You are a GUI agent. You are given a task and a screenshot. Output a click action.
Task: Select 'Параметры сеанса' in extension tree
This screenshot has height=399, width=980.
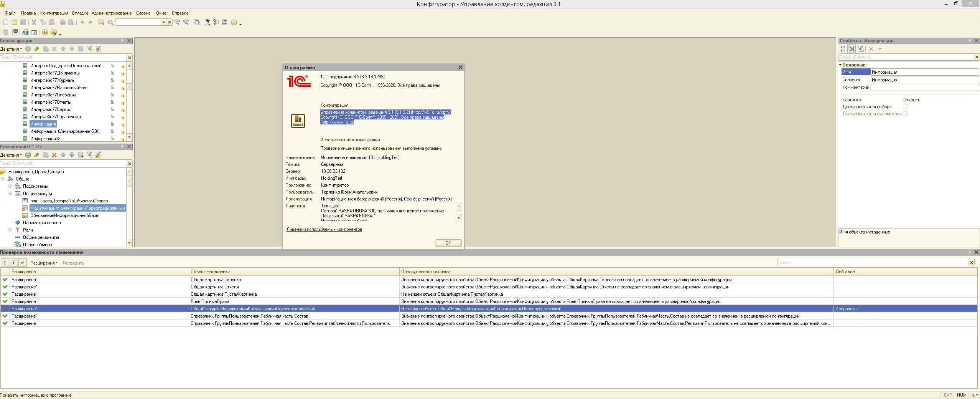(41, 223)
